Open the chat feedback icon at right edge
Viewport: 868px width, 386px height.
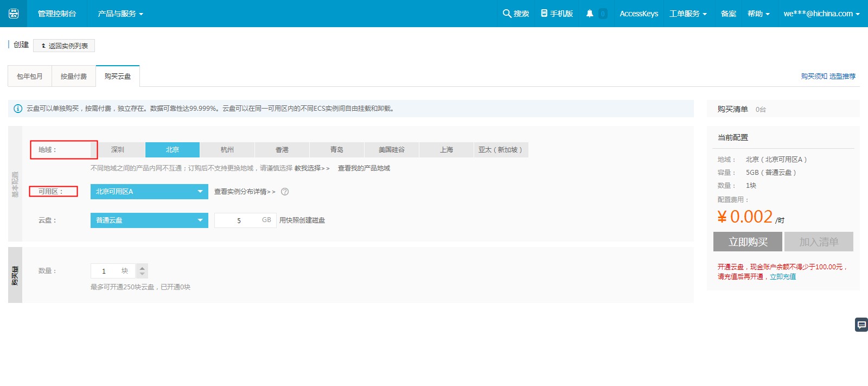click(x=861, y=325)
